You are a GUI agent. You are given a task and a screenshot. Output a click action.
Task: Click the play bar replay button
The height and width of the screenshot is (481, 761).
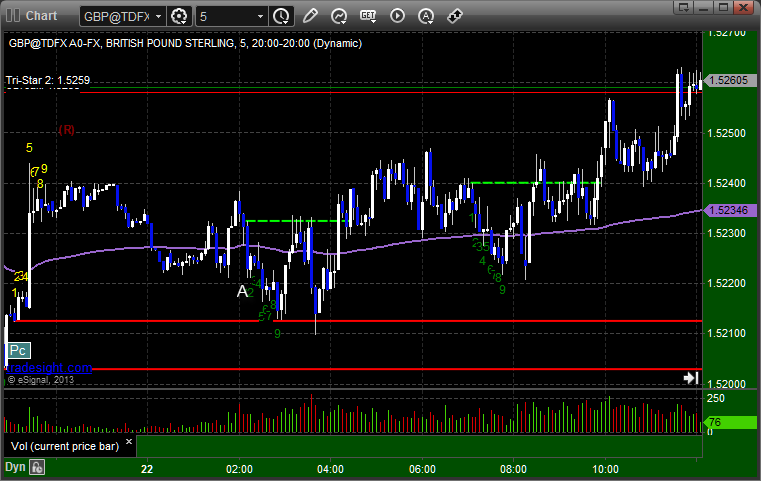397,16
